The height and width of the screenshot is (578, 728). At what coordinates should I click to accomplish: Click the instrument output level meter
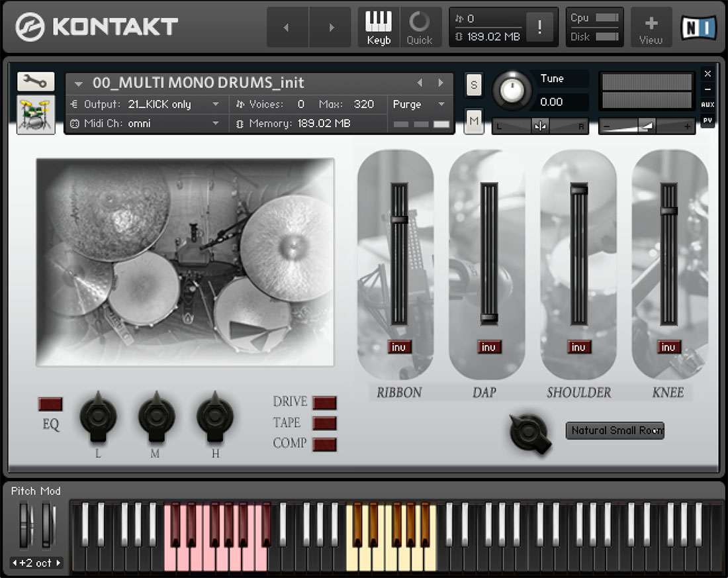(x=647, y=91)
